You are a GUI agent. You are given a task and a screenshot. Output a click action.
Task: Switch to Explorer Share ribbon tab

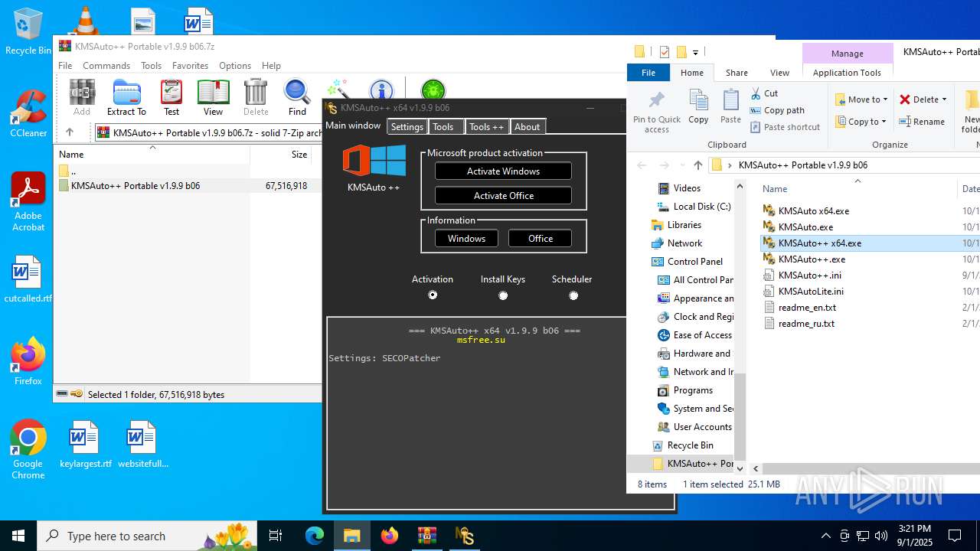(737, 73)
